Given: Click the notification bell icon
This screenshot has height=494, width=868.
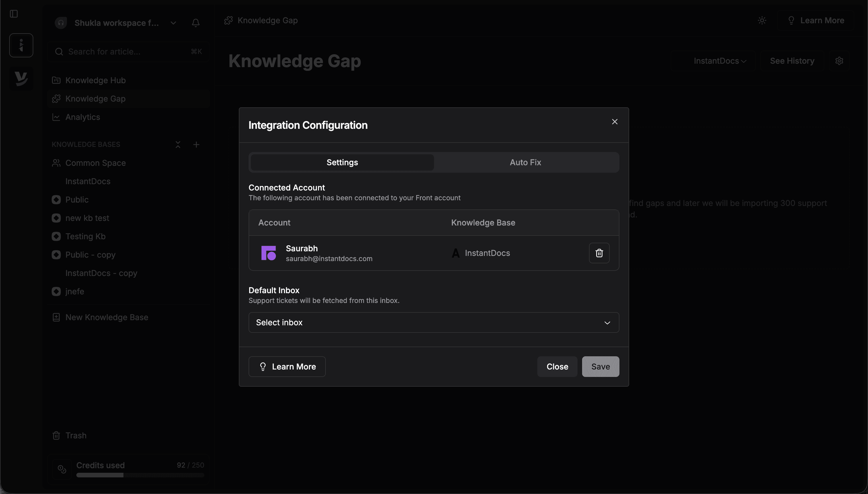Looking at the screenshot, I should (196, 23).
